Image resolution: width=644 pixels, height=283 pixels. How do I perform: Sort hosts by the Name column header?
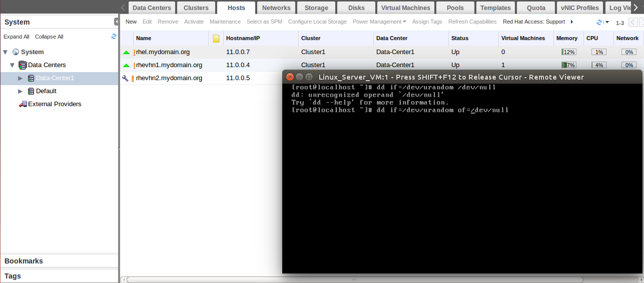point(171,38)
